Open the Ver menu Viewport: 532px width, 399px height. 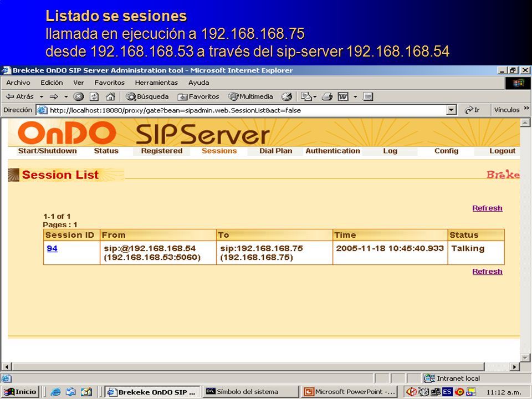pyautogui.click(x=78, y=83)
